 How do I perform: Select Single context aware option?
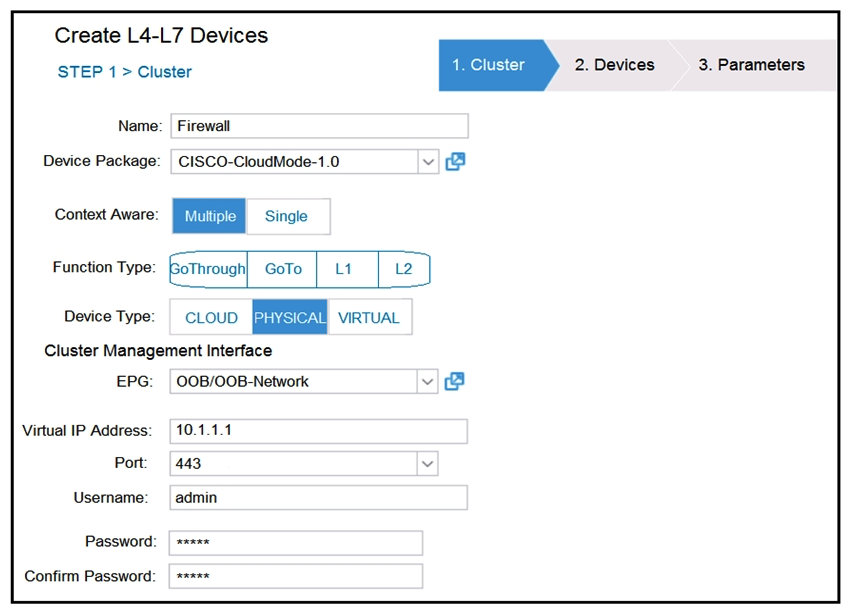(288, 216)
